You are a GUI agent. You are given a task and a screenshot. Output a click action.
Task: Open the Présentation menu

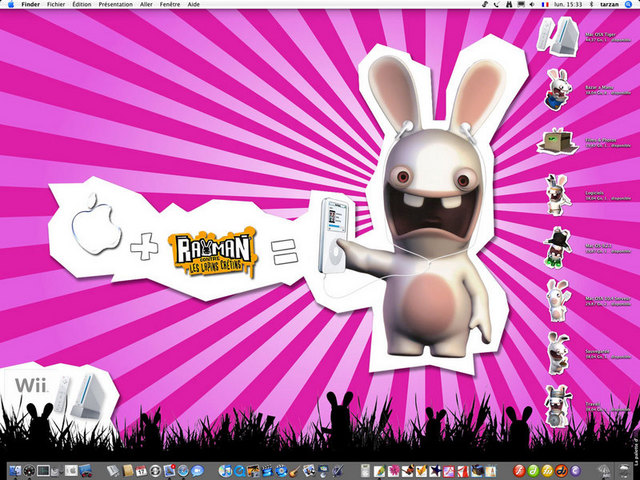pos(116,4)
